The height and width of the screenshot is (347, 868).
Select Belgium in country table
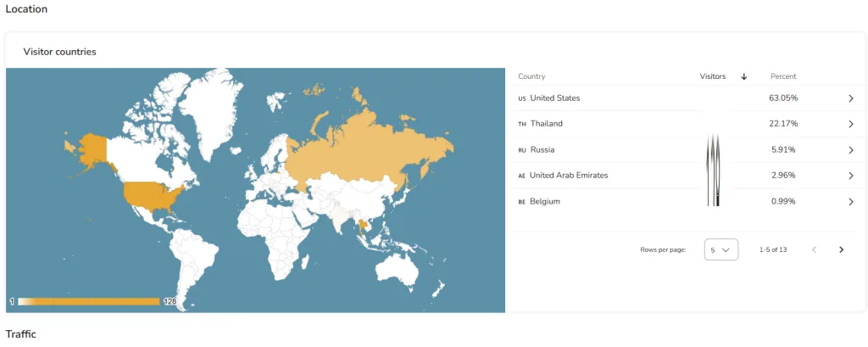click(545, 201)
